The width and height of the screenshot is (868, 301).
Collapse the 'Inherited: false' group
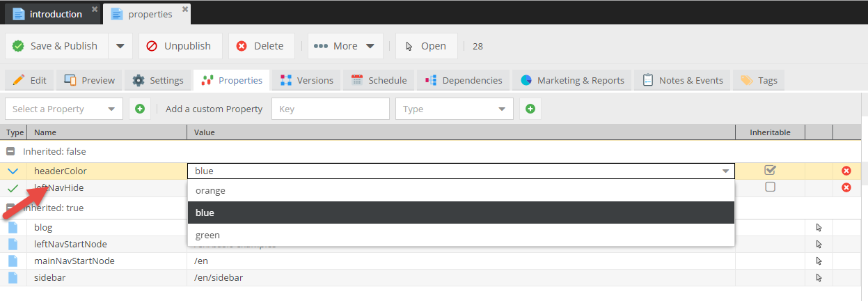pos(10,151)
